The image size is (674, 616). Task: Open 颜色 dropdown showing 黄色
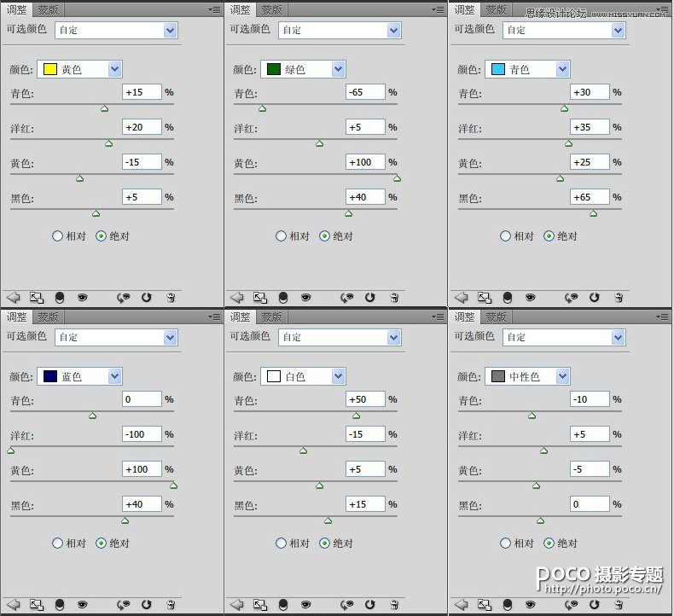[80, 69]
